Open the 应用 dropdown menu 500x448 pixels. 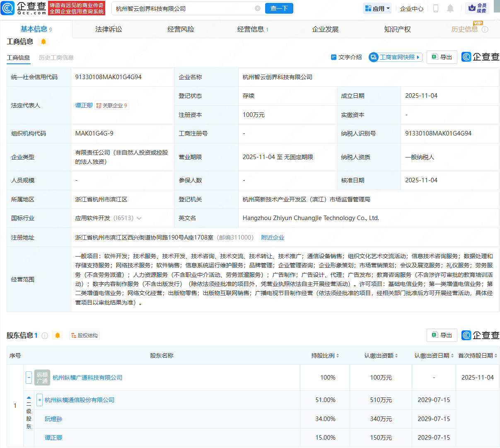[377, 8]
